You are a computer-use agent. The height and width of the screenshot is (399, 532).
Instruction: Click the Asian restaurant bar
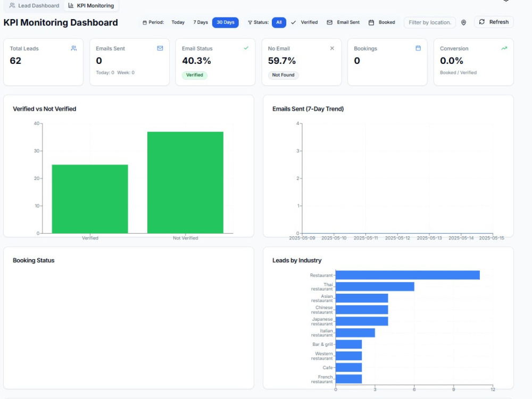(362, 298)
